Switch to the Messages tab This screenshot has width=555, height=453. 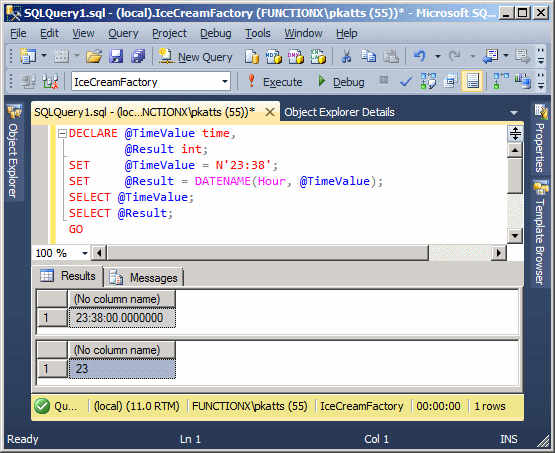pyautogui.click(x=144, y=277)
